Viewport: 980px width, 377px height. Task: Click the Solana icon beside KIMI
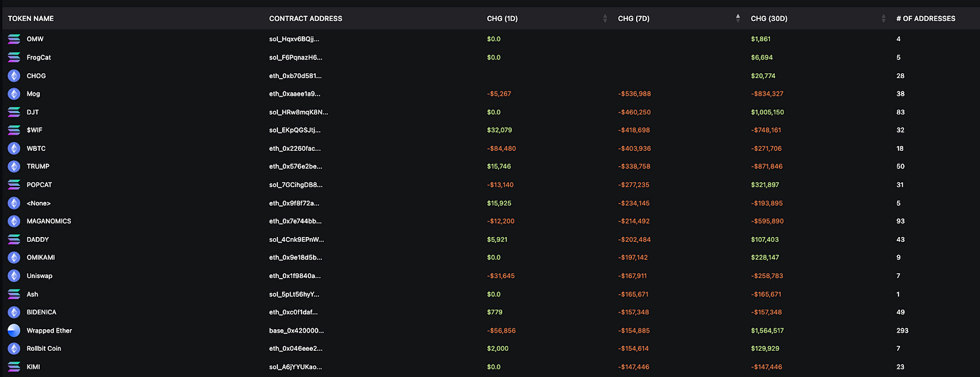(14, 366)
